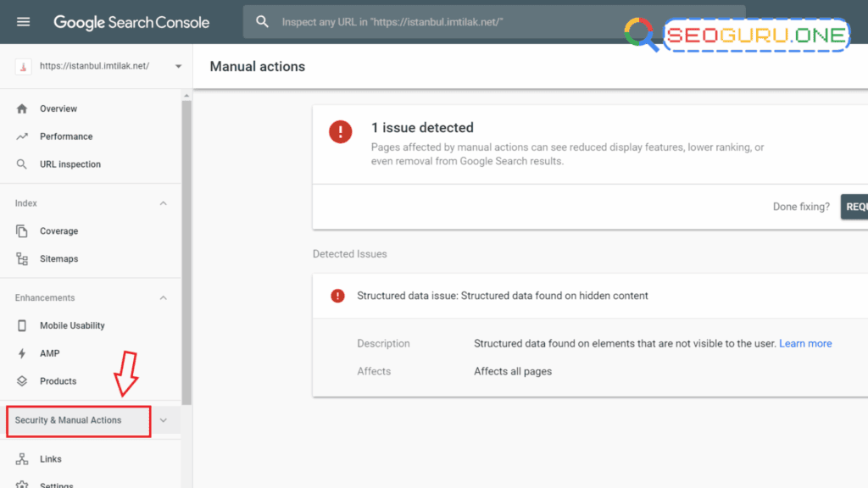
Task: Open the Mobile Usability report
Action: [x=72, y=325]
